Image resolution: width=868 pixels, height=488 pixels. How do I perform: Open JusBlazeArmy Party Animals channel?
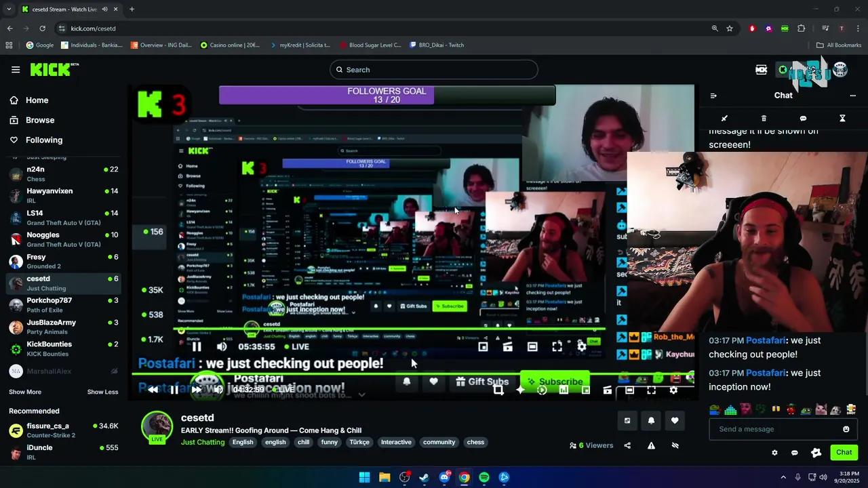click(x=64, y=327)
